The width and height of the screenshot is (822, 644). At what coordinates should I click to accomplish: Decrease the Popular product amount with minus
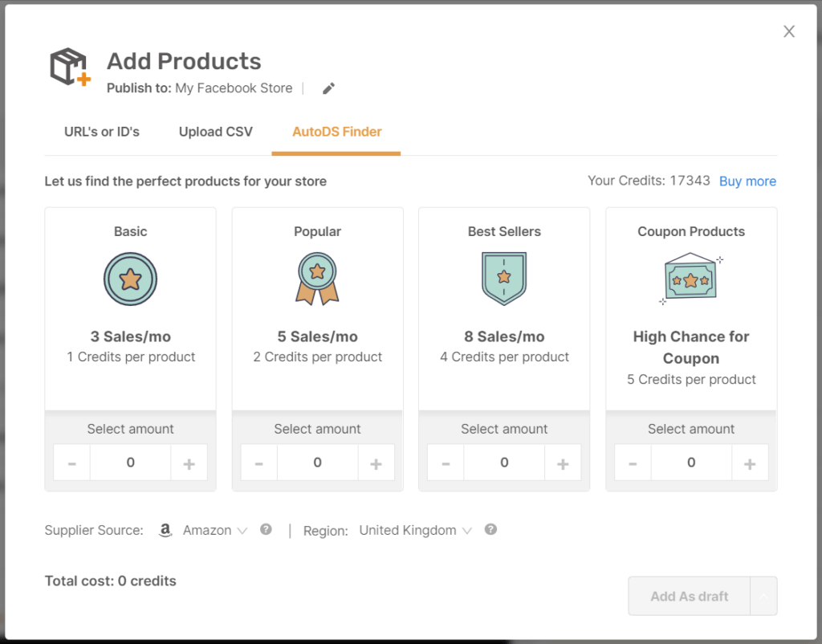tap(258, 463)
